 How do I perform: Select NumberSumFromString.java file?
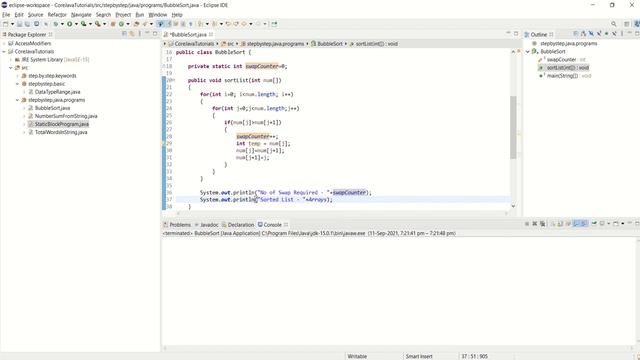(66, 116)
